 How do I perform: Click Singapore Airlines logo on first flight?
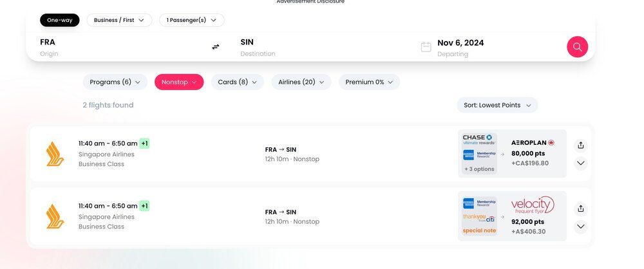(x=55, y=154)
